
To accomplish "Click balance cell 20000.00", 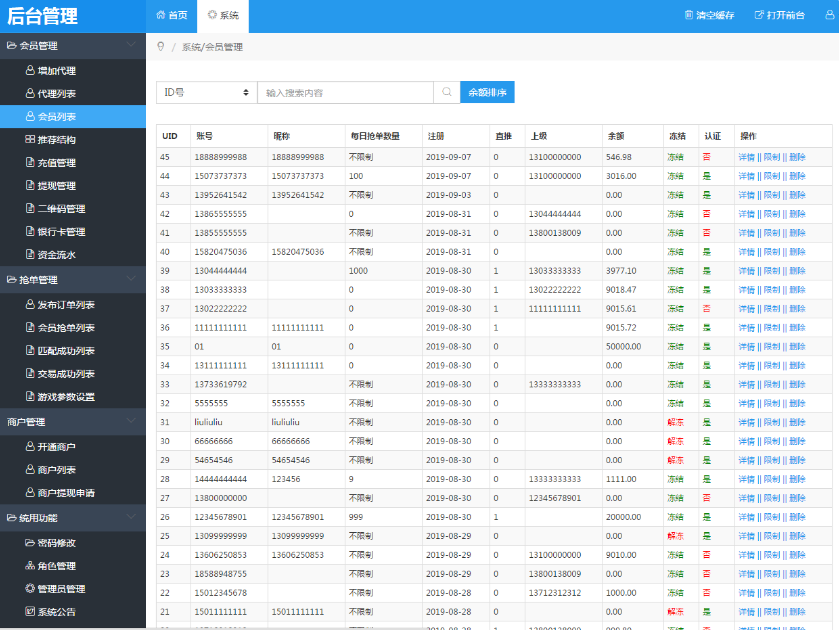I will tap(623, 517).
